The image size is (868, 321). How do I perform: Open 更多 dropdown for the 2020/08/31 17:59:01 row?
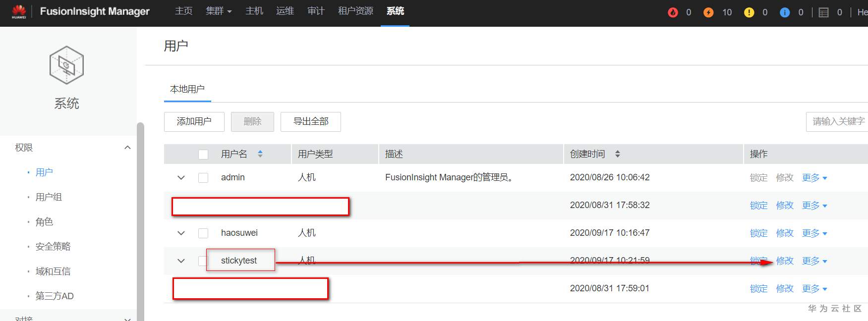814,288
